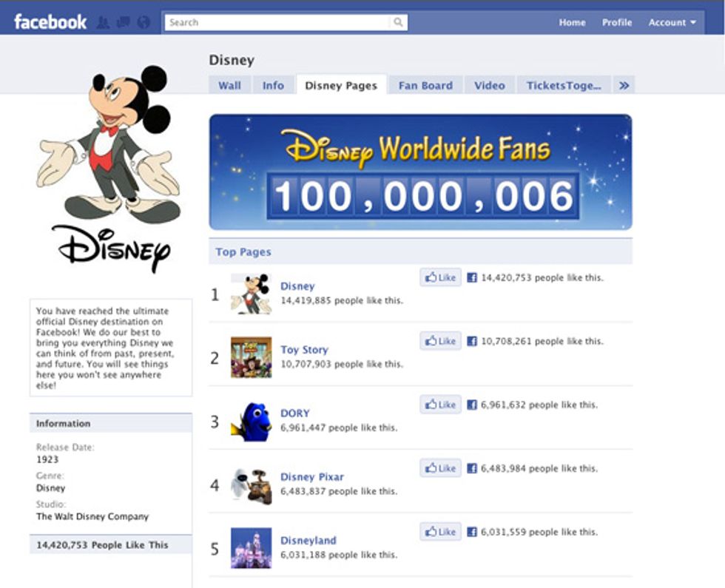This screenshot has width=725, height=588.
Task: Click the Toy Story thumbnail image
Action: point(251,357)
